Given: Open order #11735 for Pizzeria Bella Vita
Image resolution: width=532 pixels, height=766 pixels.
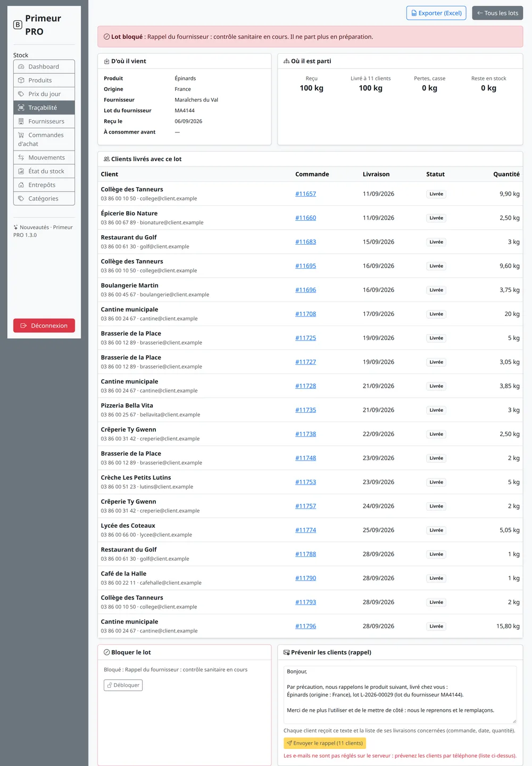Looking at the screenshot, I should 306,410.
